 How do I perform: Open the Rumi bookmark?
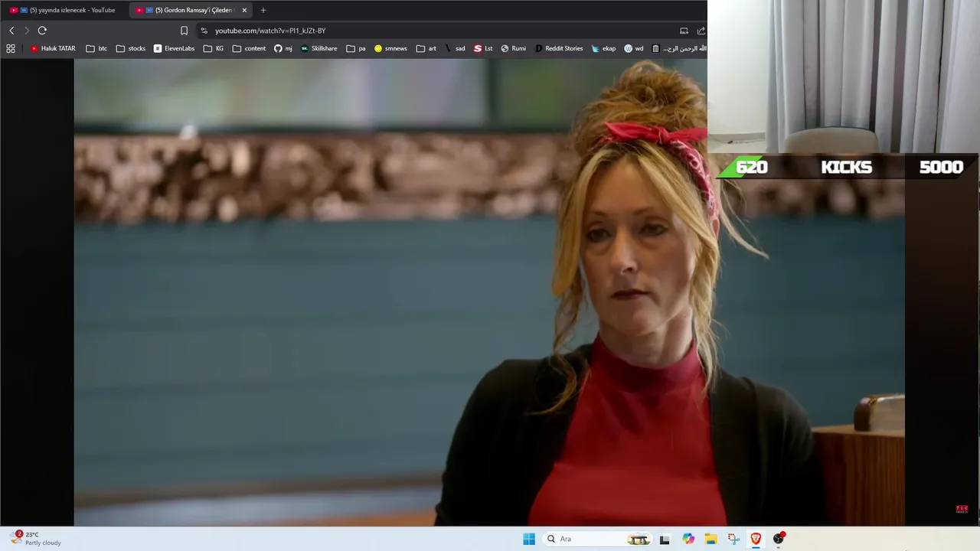513,48
